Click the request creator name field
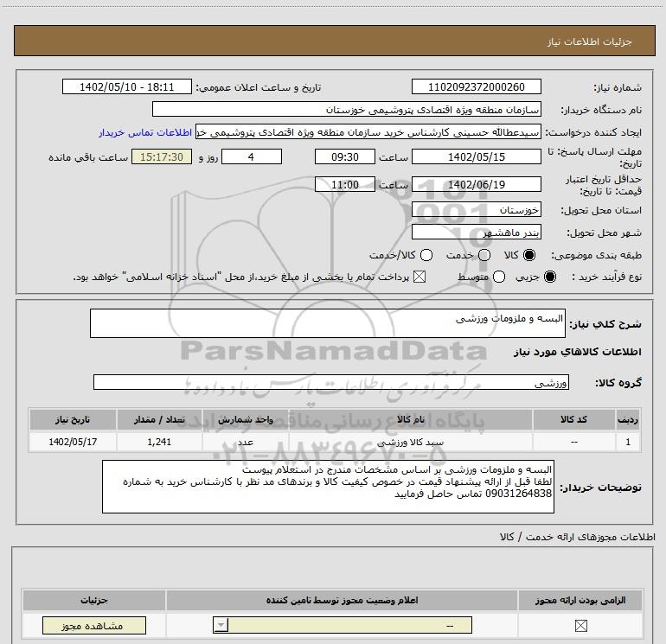The width and height of the screenshot is (666, 644). [368, 132]
